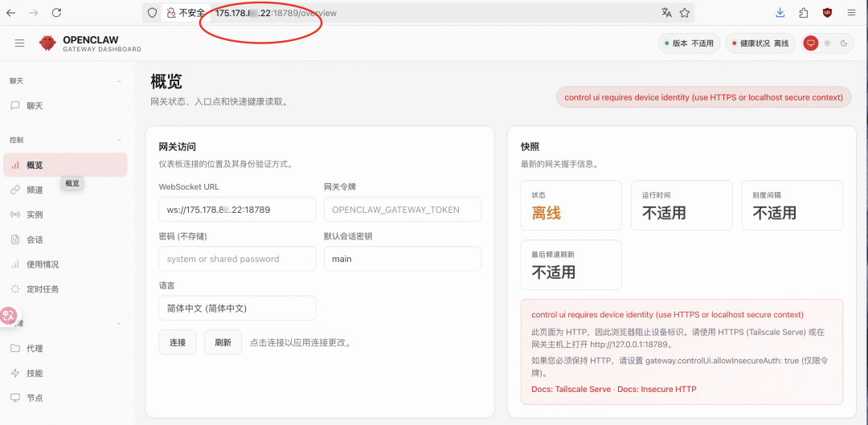Viewport: 868px width, 425px height.
Task: Click the red error banner at top
Action: (x=703, y=97)
